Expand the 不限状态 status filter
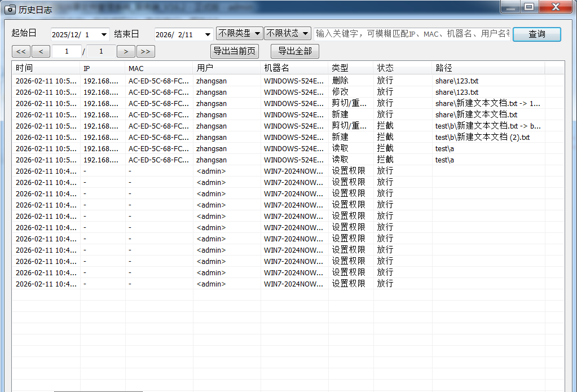Viewport: 577px width, 392px height. 287,33
